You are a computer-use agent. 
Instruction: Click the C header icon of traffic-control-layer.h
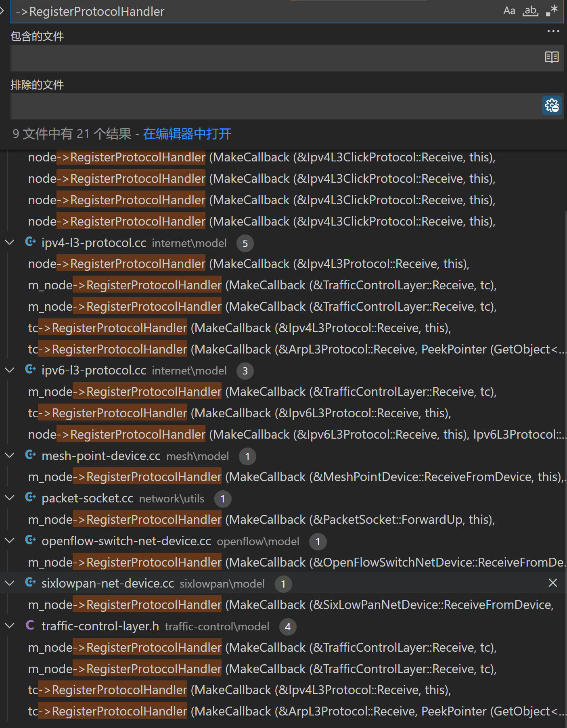tap(30, 626)
